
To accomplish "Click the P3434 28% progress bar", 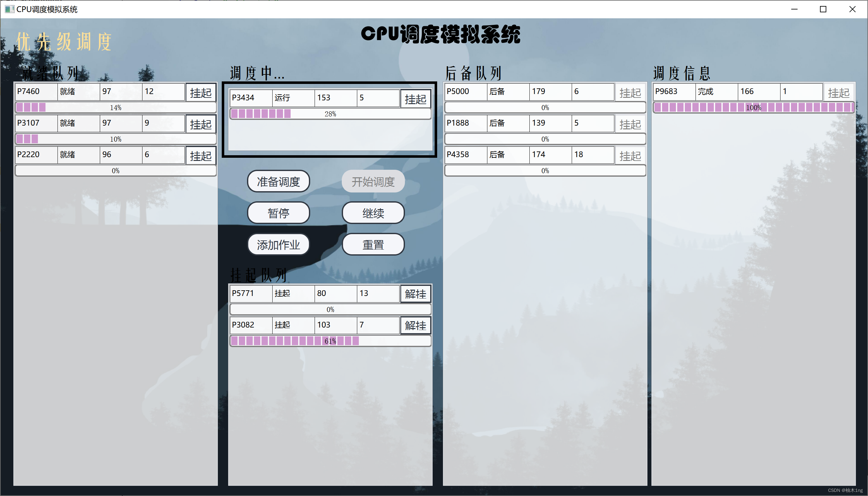I will (x=330, y=114).
